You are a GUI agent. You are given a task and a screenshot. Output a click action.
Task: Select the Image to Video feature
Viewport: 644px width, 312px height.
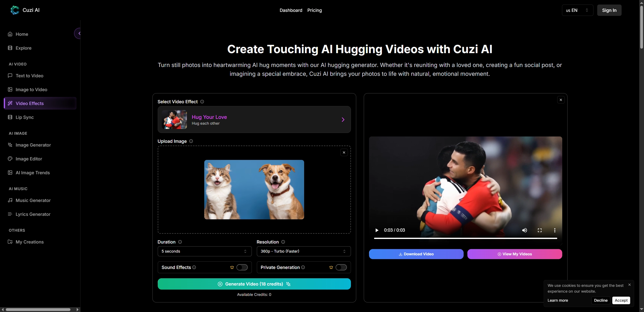[x=31, y=89]
